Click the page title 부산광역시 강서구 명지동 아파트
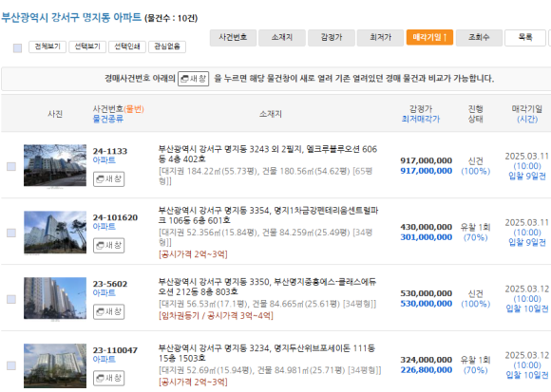The image size is (551, 392). coord(71,17)
